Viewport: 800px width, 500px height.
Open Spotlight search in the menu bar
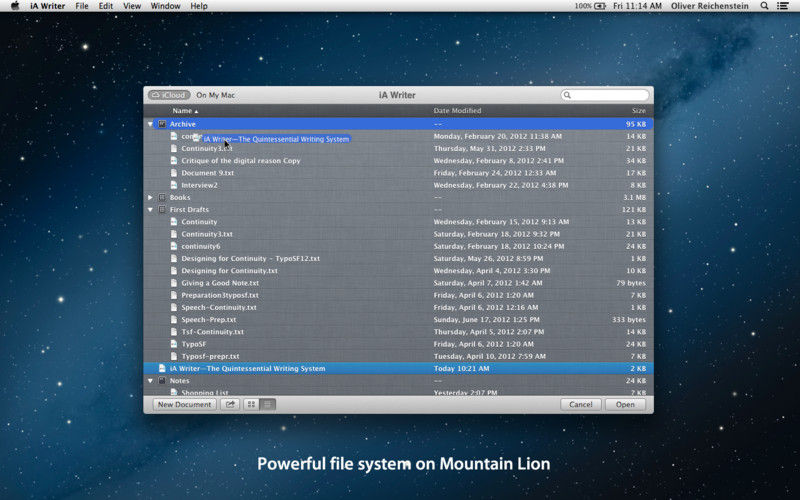click(x=764, y=6)
